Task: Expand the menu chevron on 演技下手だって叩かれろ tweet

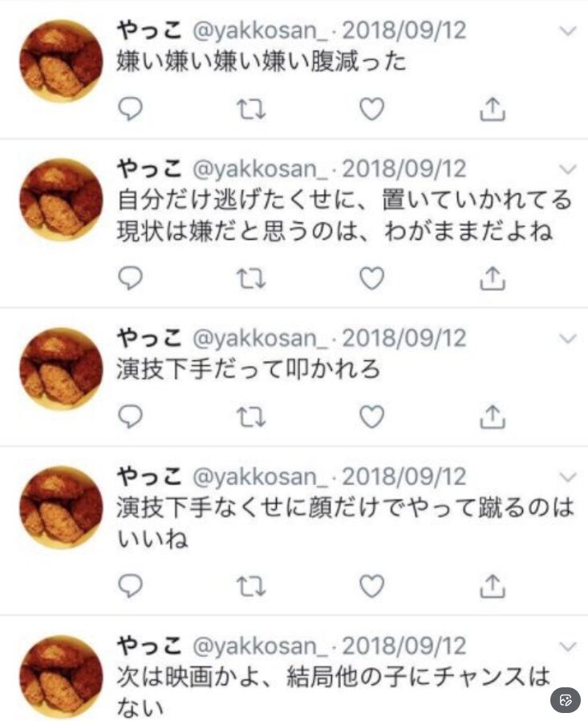Action: tap(568, 339)
